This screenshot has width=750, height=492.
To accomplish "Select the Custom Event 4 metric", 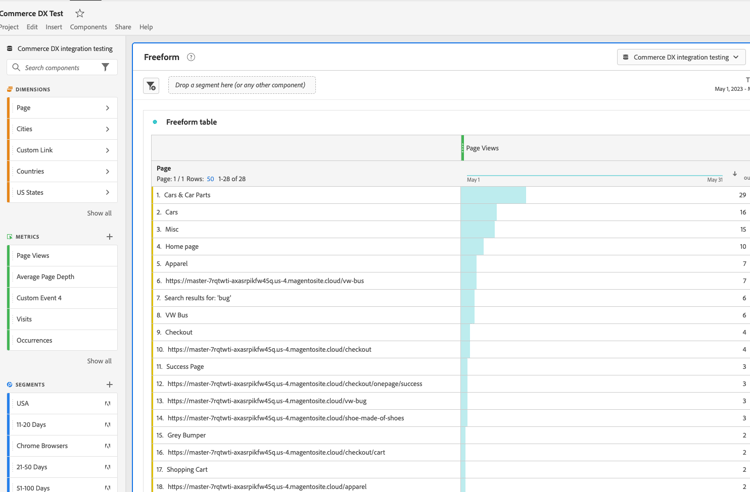I will [x=62, y=298].
